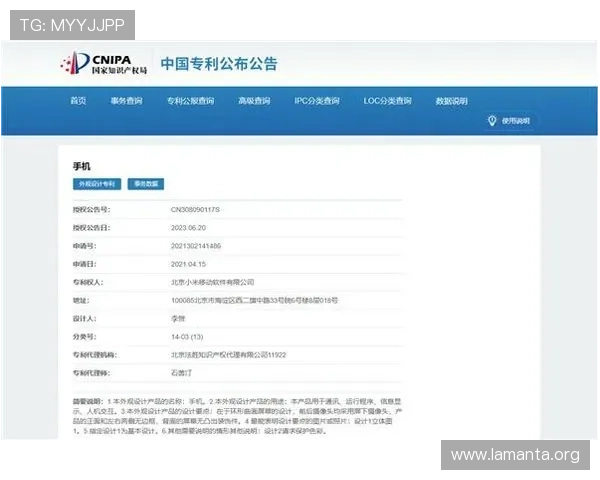Screen dimensions: 600x480
Task: Open the 使用说明 link
Action: pyautogui.click(x=516, y=121)
